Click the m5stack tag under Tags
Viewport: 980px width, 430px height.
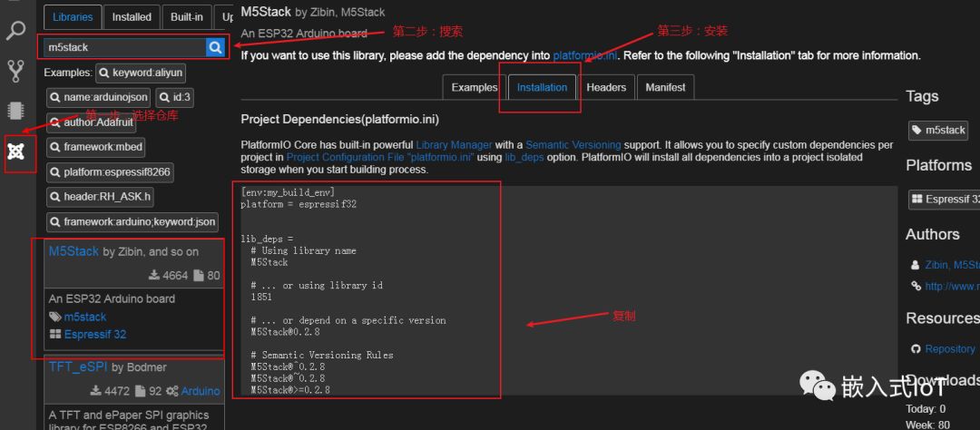pos(938,130)
